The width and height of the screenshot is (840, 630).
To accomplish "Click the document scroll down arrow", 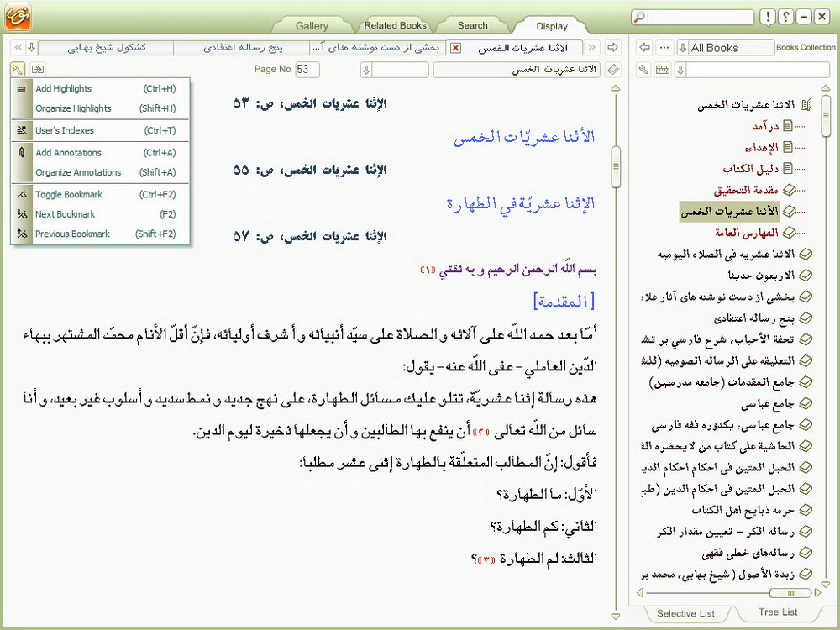I will [x=616, y=617].
